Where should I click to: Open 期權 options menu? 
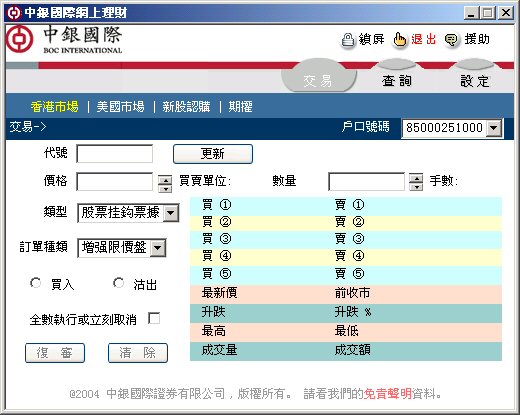[x=240, y=107]
